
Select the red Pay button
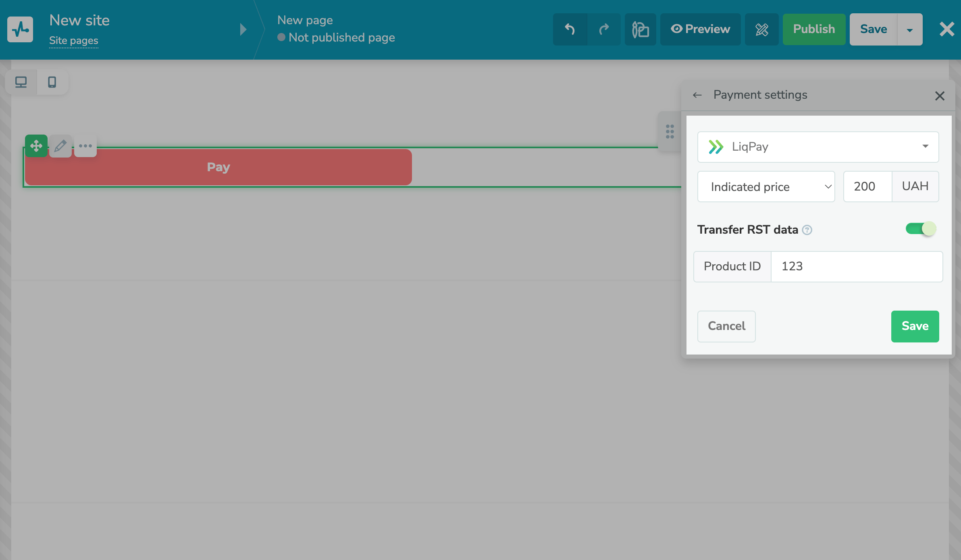pos(218,167)
